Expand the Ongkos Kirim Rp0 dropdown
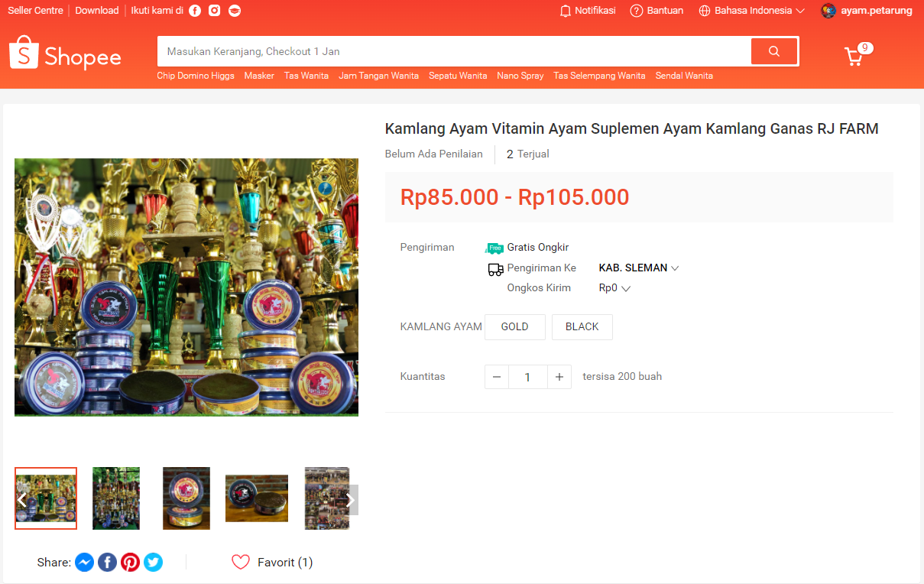Viewport: 924px width, 584px height. pyautogui.click(x=614, y=288)
